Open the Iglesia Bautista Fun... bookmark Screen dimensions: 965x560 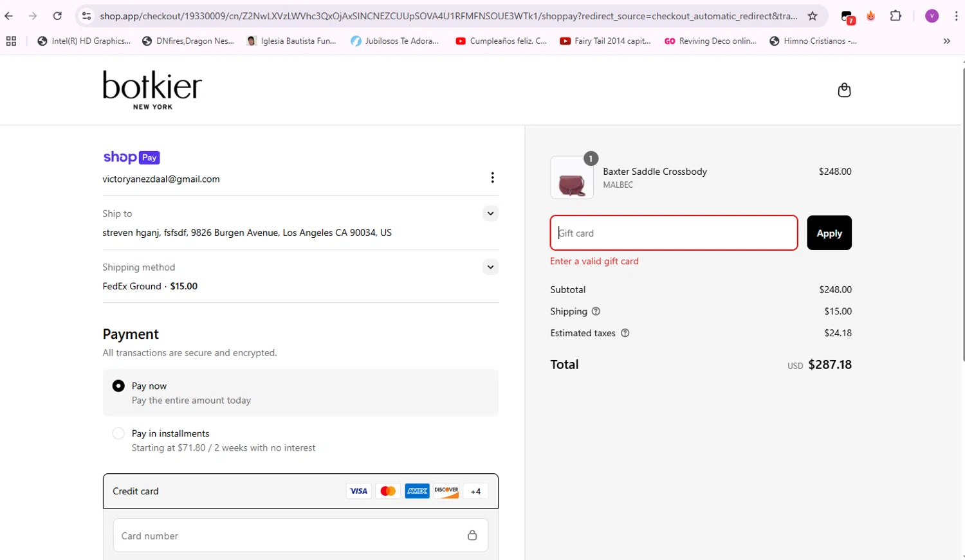click(x=291, y=41)
